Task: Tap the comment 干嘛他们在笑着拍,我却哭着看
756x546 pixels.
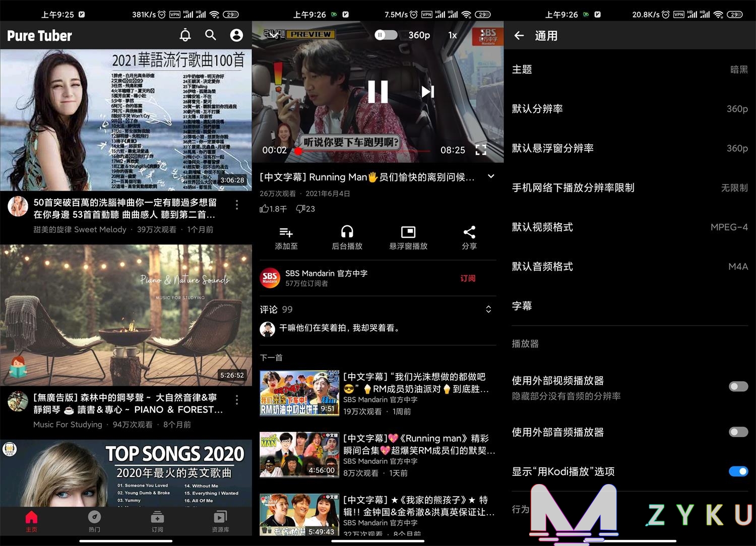Action: (340, 328)
